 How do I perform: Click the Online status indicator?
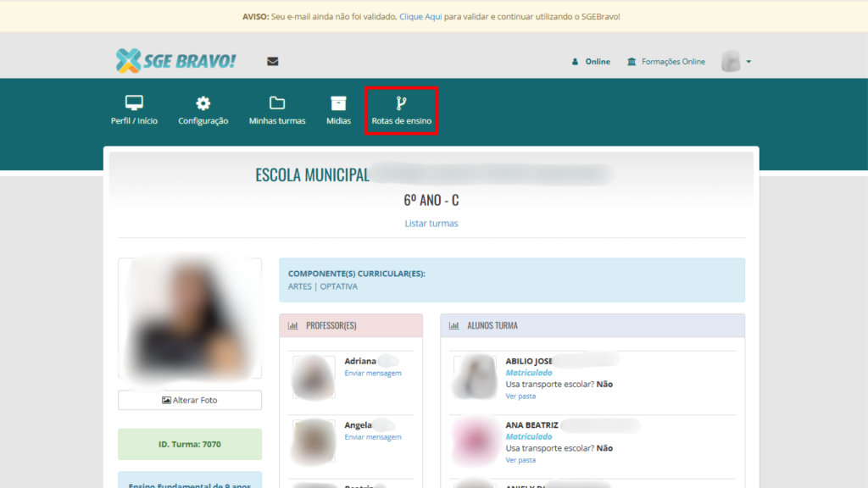[592, 62]
